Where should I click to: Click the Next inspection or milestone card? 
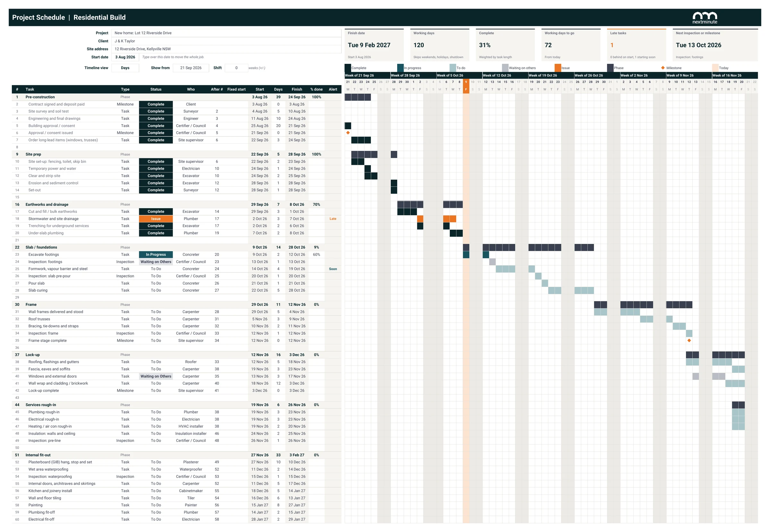715,45
